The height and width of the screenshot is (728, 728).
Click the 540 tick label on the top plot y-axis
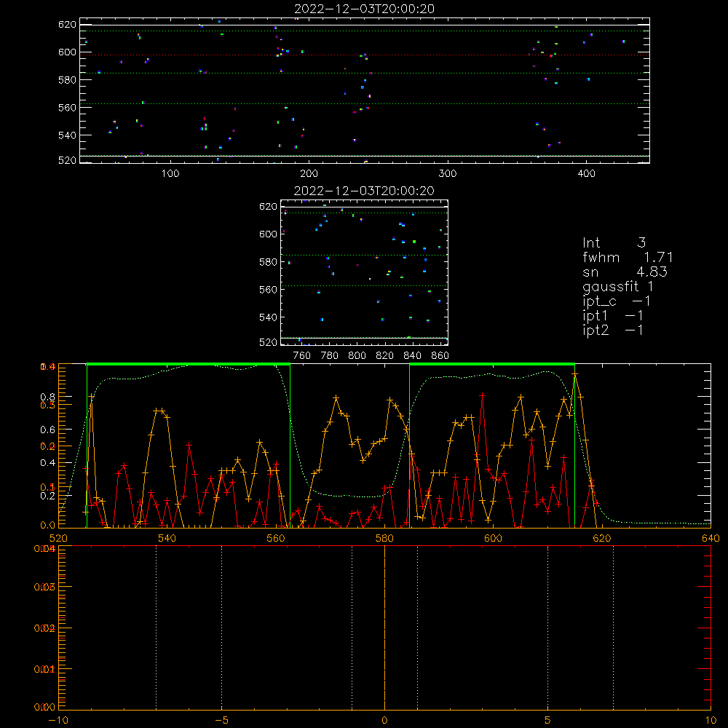[x=67, y=135]
